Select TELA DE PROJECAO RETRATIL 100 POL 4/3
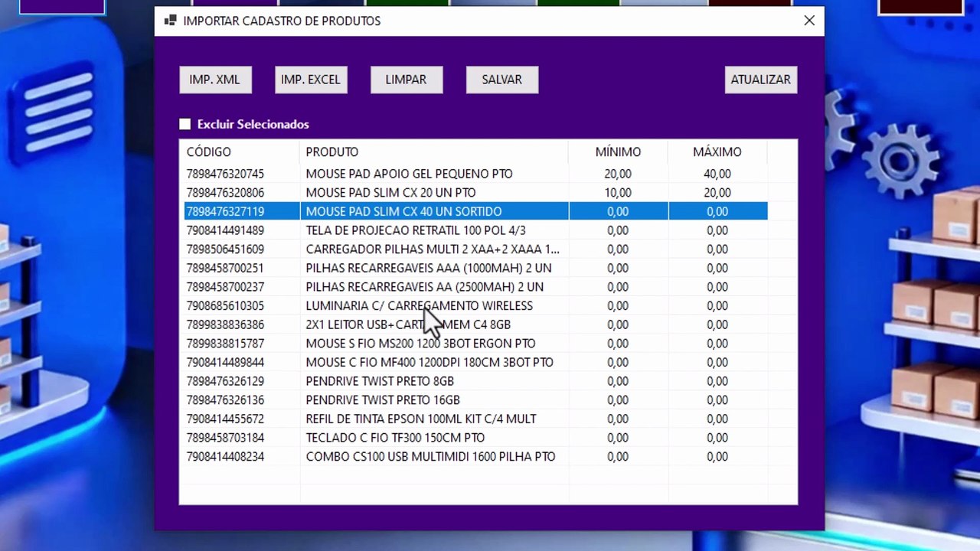Image resolution: width=980 pixels, height=551 pixels. (x=415, y=230)
